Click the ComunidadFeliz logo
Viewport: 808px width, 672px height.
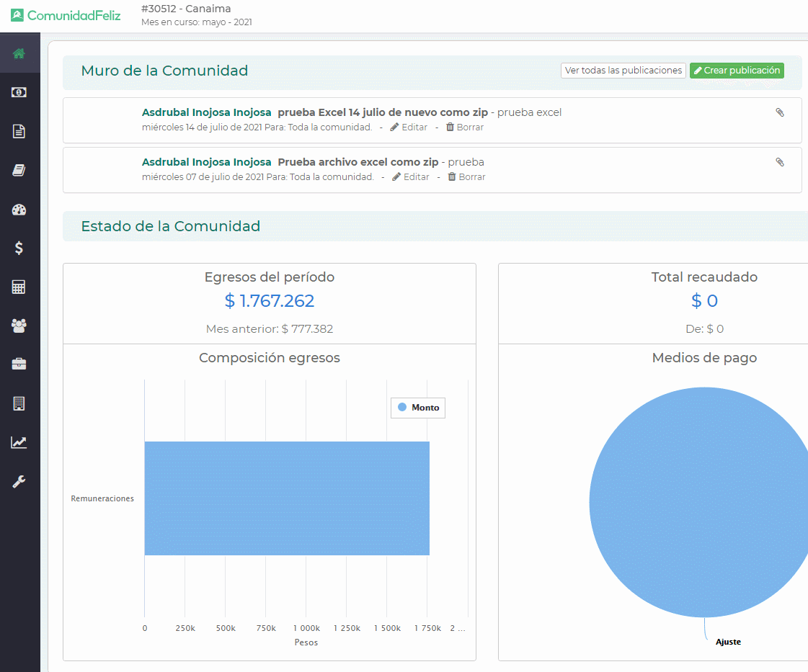[x=66, y=15]
